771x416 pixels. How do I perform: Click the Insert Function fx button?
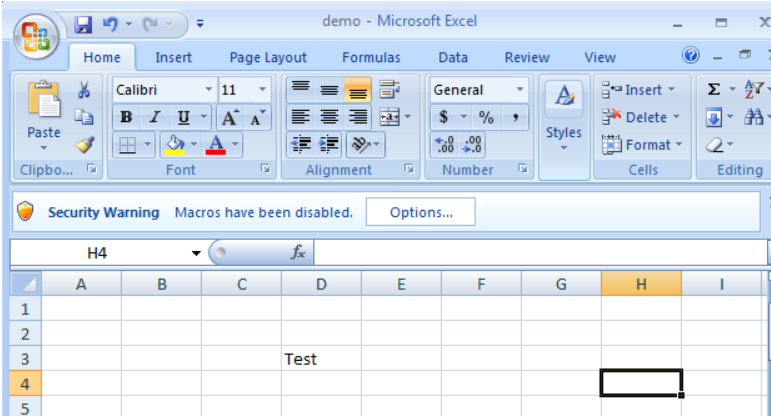coord(298,253)
